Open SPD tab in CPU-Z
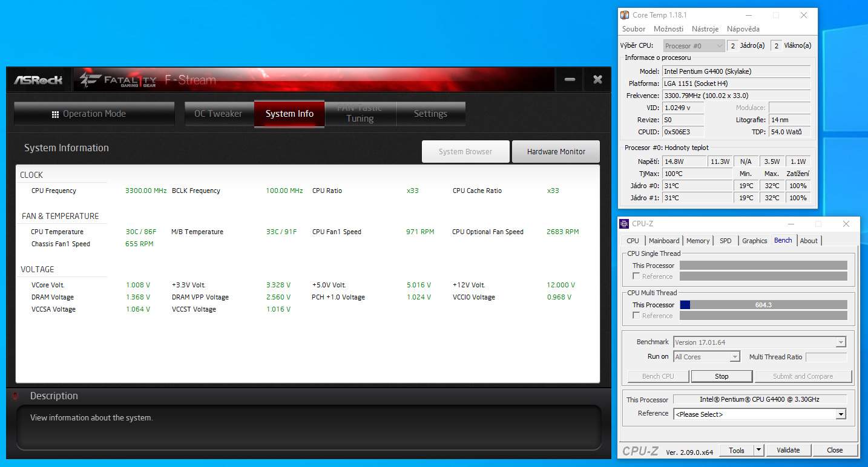This screenshot has height=467, width=868. click(726, 241)
